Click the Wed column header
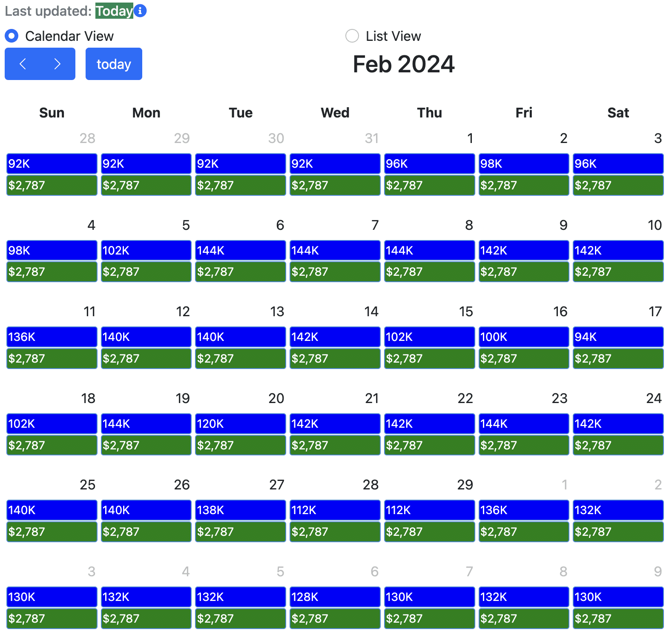The image size is (672, 635). (335, 113)
